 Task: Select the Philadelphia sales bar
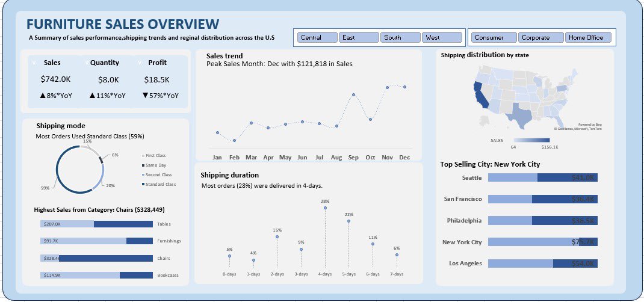coord(542,220)
